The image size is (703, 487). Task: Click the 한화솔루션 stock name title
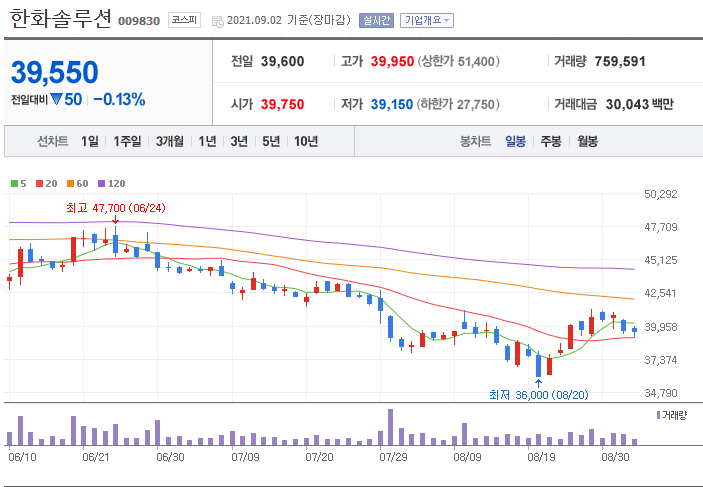point(60,19)
